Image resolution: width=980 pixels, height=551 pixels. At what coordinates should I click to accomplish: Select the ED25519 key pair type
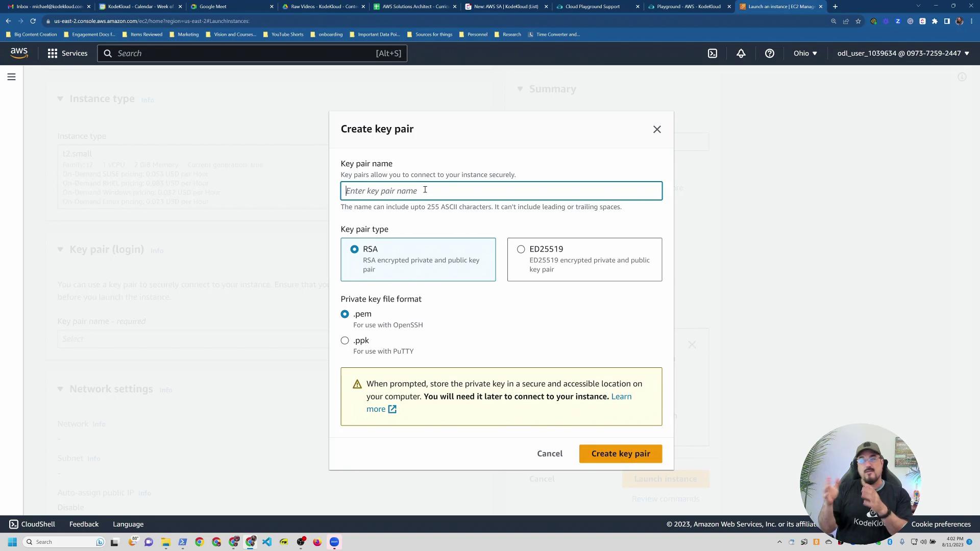tap(521, 249)
